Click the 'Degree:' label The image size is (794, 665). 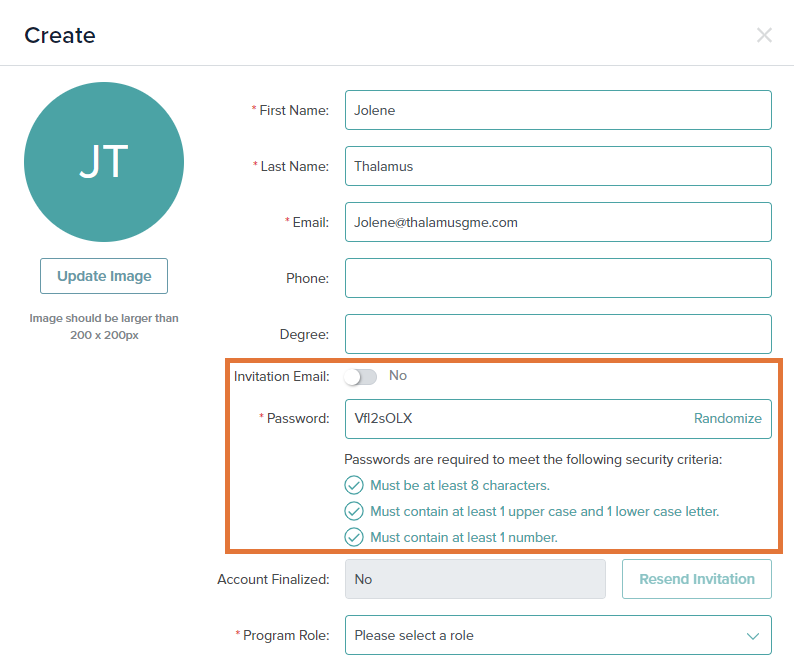coord(304,335)
